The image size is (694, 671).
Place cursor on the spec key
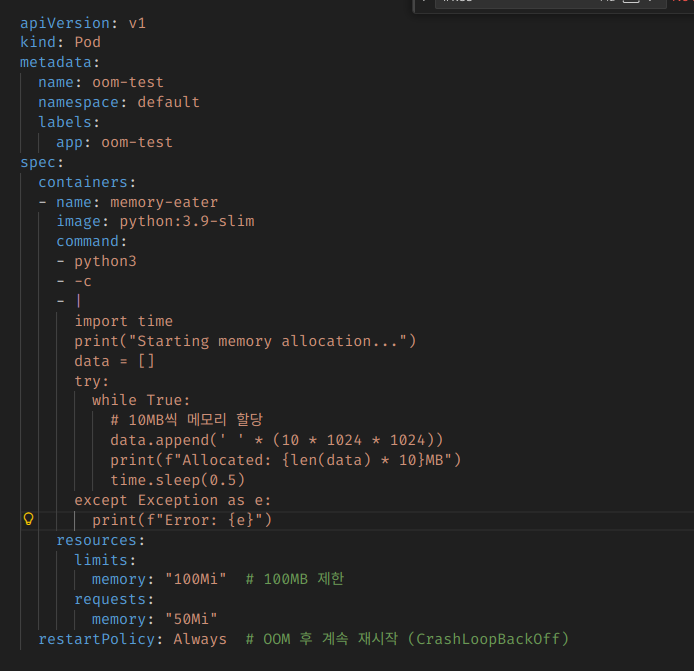pyautogui.click(x=38, y=161)
